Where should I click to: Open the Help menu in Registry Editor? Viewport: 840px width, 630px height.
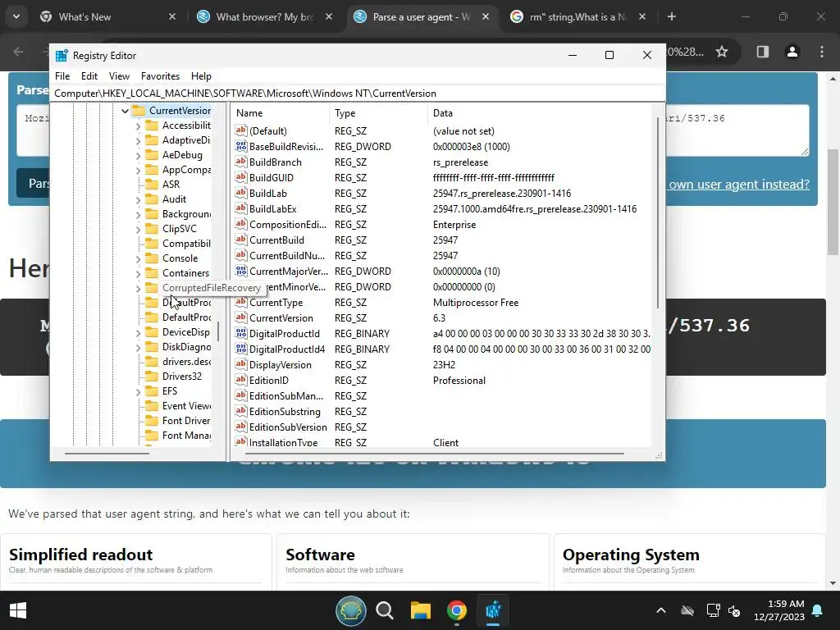[x=202, y=76]
